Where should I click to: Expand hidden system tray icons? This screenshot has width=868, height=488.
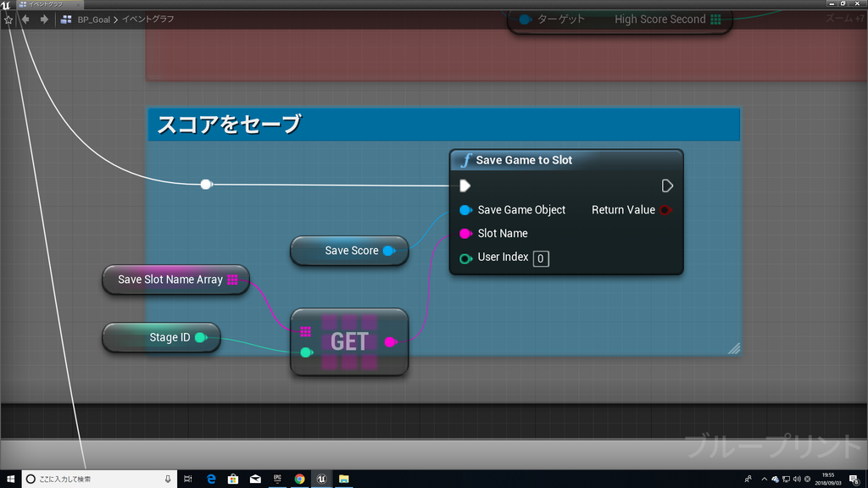765,480
